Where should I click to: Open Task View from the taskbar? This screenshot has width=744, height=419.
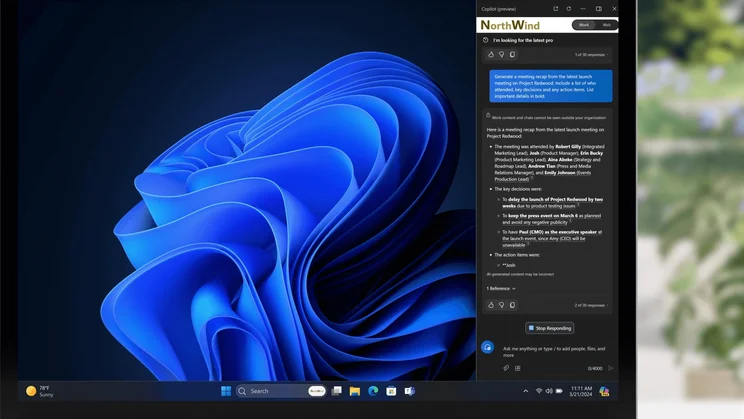[x=336, y=391]
